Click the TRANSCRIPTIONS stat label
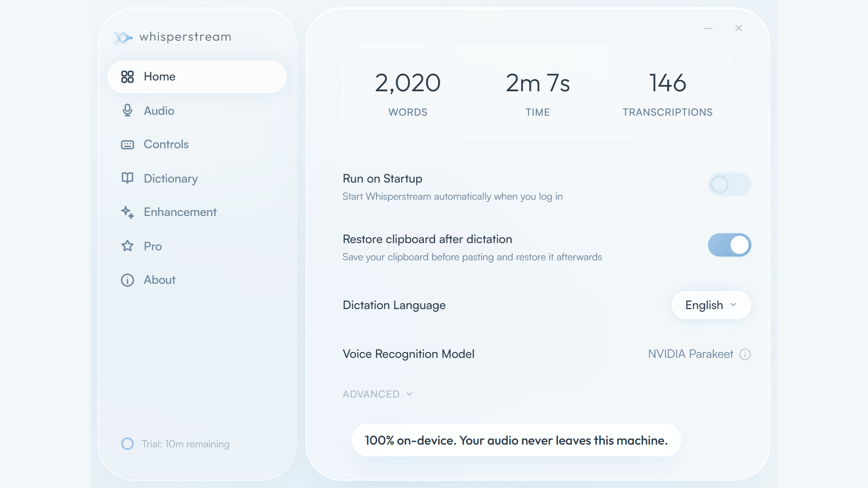The image size is (868, 488). click(668, 112)
